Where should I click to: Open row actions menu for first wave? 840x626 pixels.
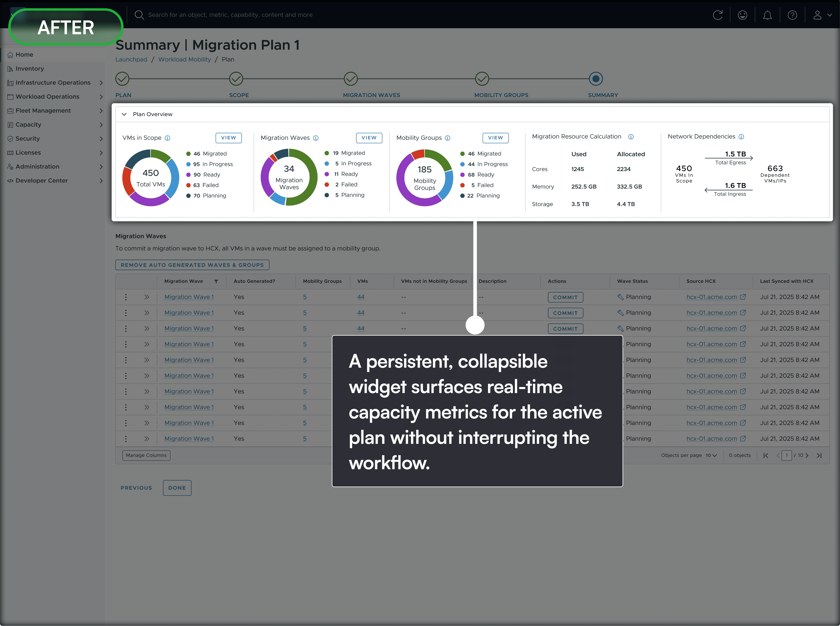tap(126, 297)
